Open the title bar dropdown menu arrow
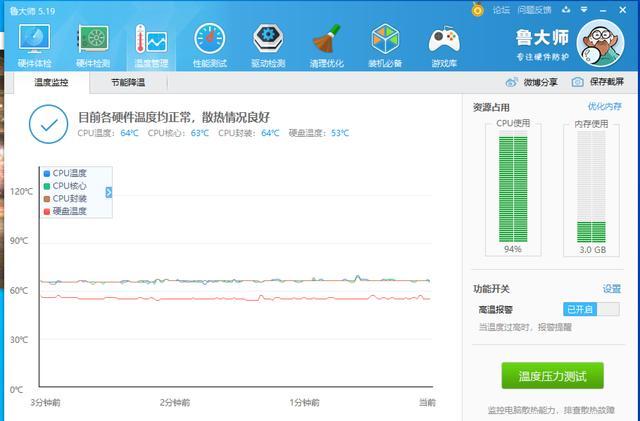This screenshot has height=421, width=640. coord(584,9)
